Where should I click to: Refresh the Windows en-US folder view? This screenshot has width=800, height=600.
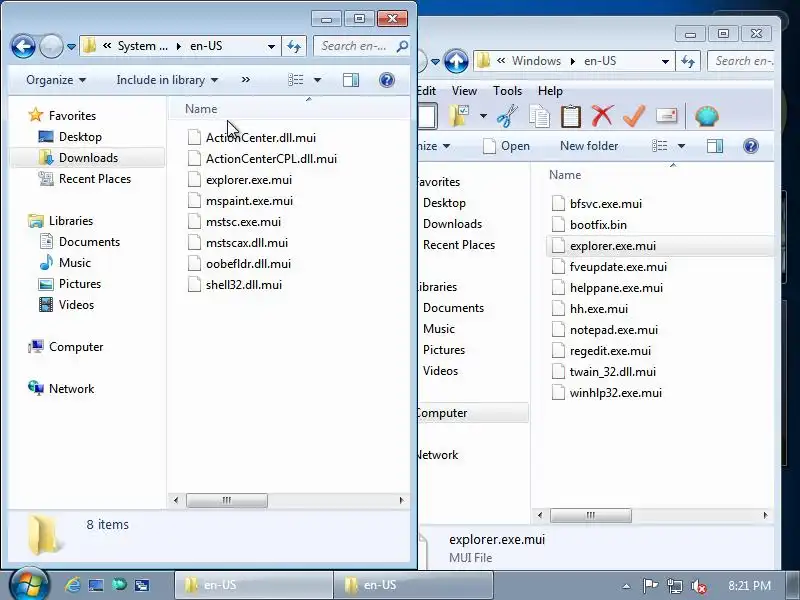tap(688, 61)
